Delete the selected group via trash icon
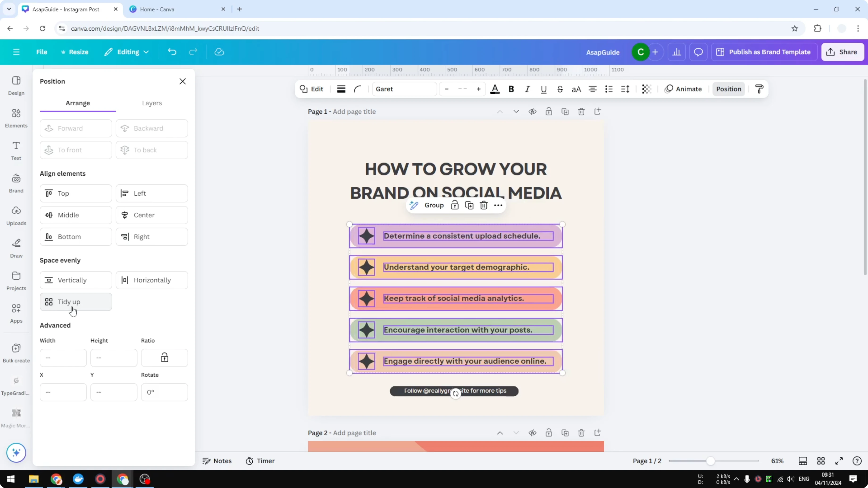The height and width of the screenshot is (488, 868). [x=484, y=205]
